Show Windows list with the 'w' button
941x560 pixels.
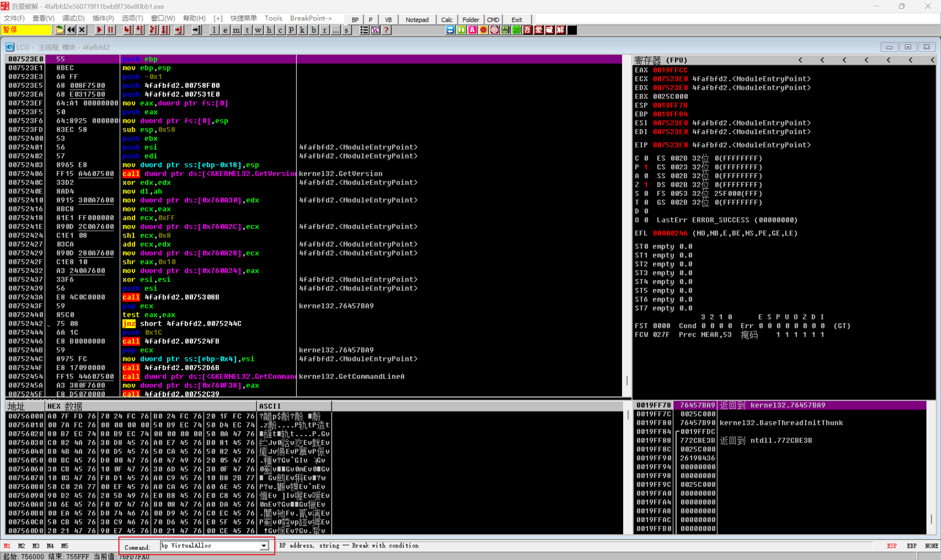coord(258,30)
